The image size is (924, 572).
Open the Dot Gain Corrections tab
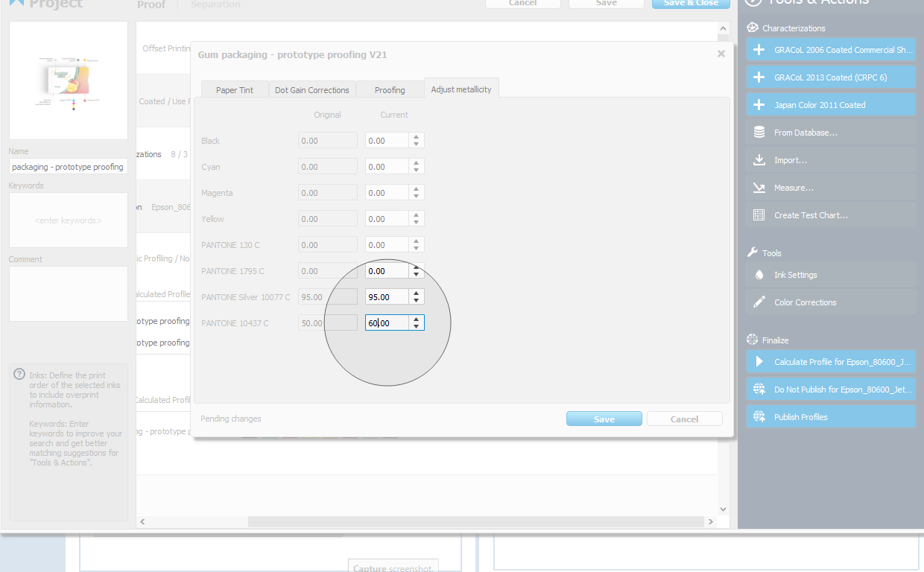311,90
